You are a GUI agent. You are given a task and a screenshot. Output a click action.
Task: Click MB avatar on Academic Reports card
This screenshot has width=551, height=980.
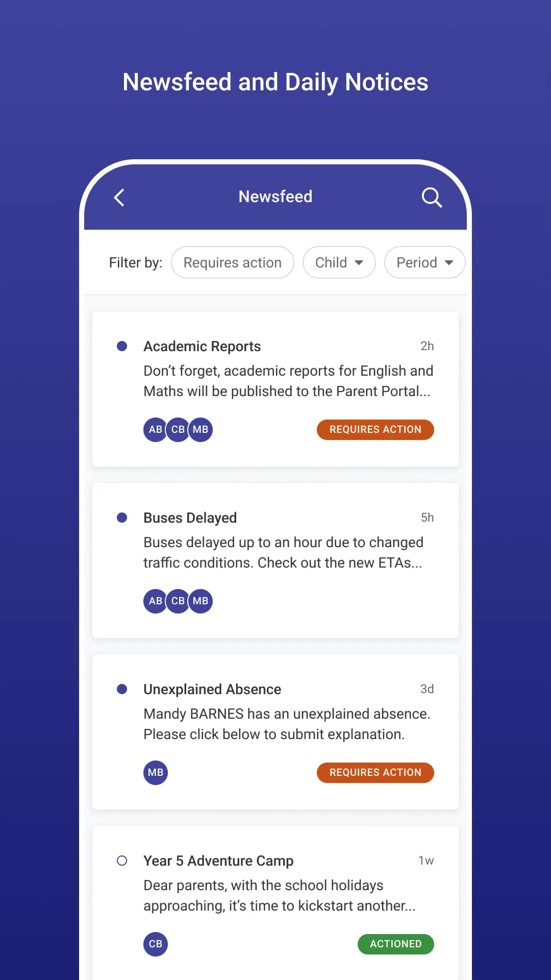click(x=201, y=430)
